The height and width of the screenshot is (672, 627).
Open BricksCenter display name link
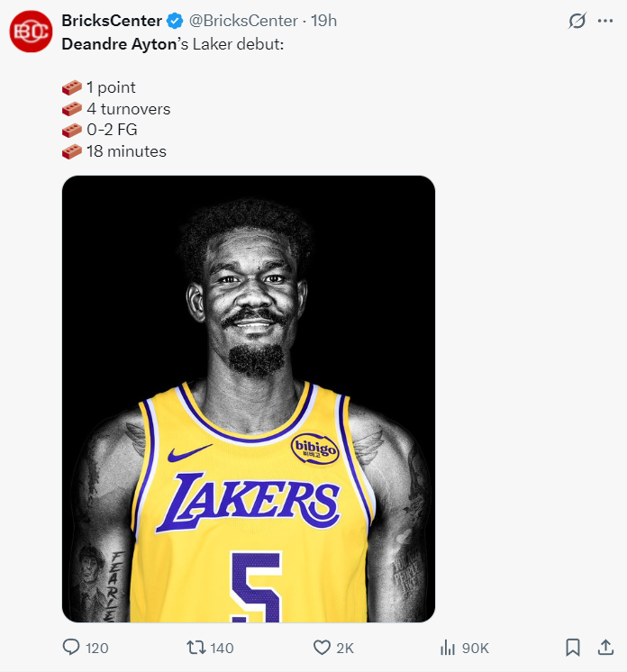pyautogui.click(x=112, y=21)
